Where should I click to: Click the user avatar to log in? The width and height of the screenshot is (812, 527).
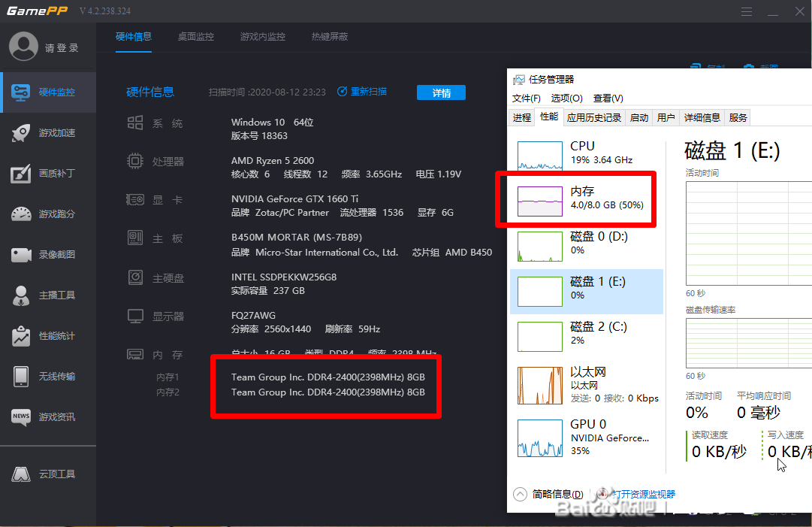(x=23, y=46)
